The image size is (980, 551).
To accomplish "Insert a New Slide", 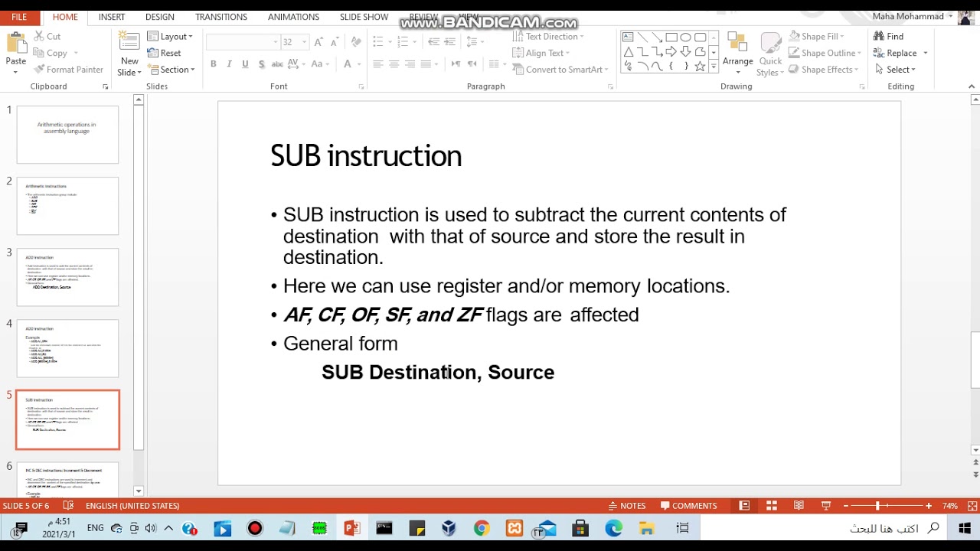I will [x=129, y=54].
